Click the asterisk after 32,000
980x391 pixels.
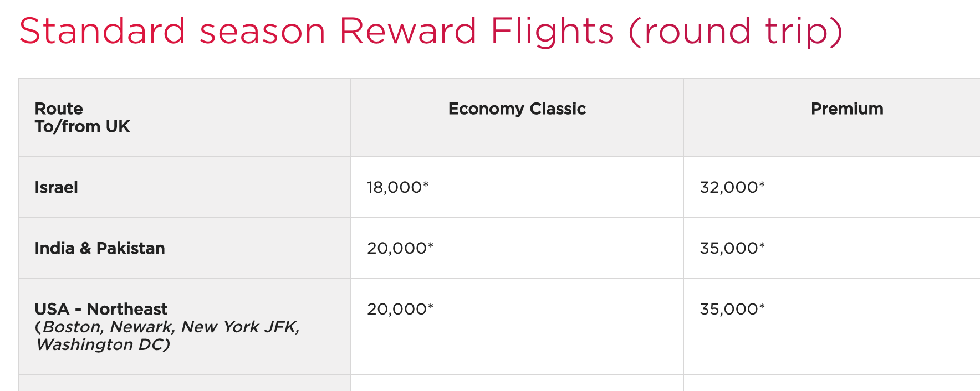point(762,184)
